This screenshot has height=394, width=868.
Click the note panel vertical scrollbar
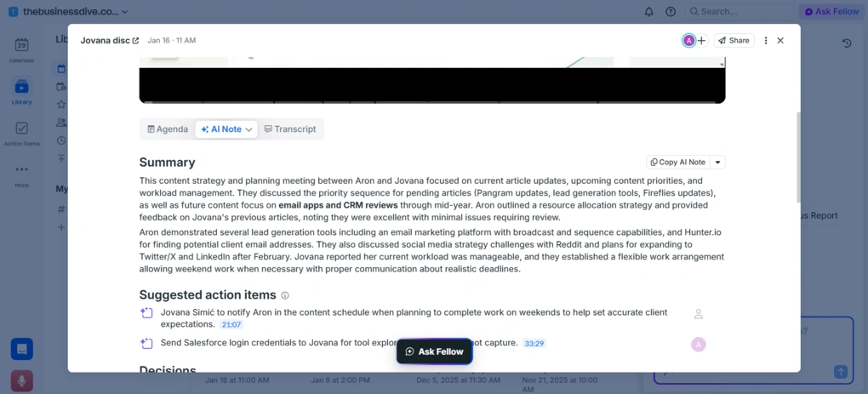tap(797, 157)
